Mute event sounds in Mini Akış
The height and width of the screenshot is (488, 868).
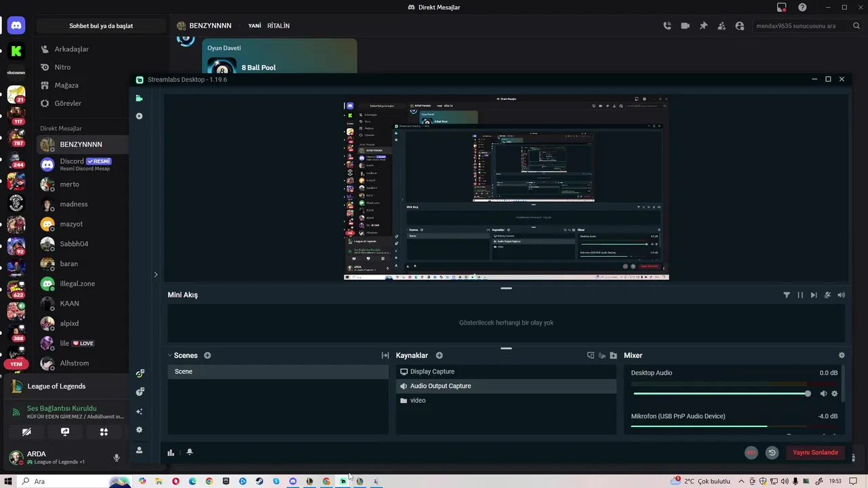[x=827, y=295]
